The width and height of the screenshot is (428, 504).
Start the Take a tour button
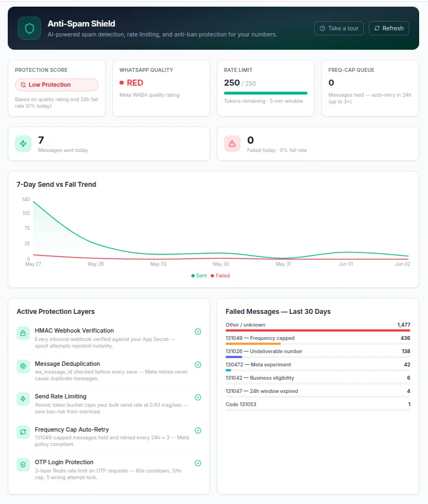pos(339,28)
